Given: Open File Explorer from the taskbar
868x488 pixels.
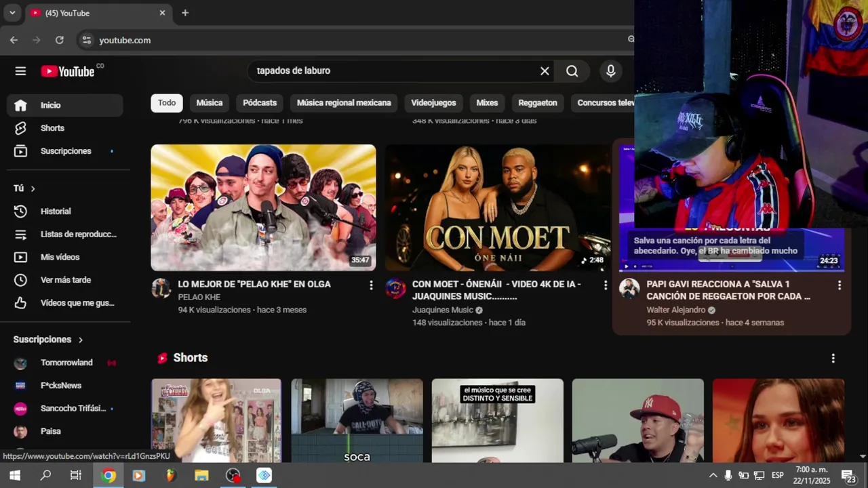Looking at the screenshot, I should tap(201, 475).
